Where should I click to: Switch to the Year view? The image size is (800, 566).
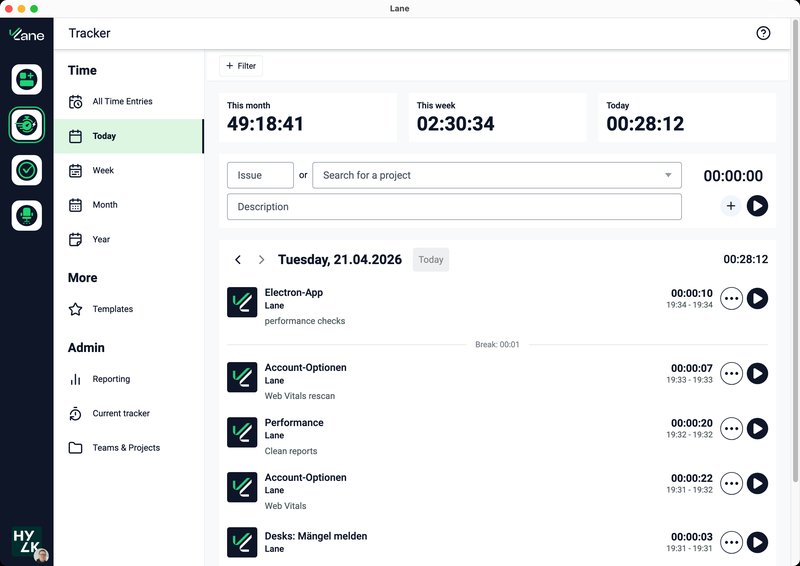click(129, 239)
